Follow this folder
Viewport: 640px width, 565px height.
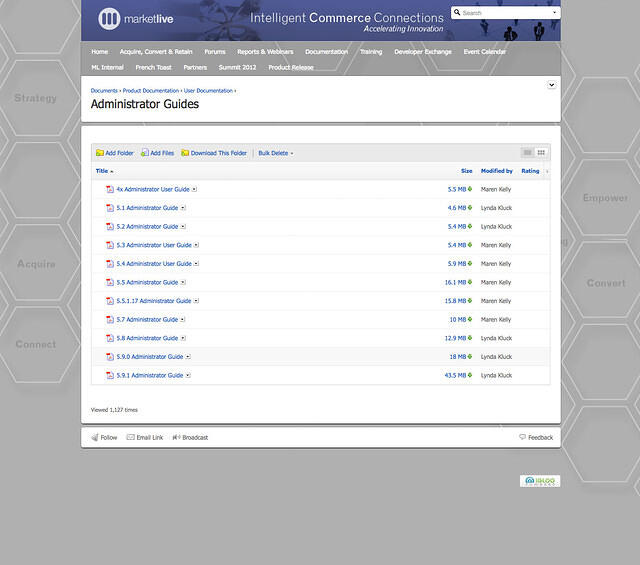pyautogui.click(x=104, y=438)
